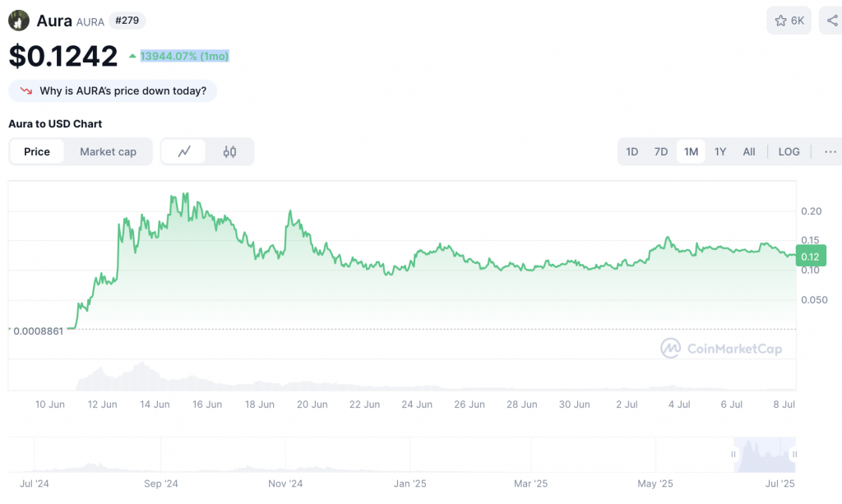Click the left handle of range selector

[733, 455]
